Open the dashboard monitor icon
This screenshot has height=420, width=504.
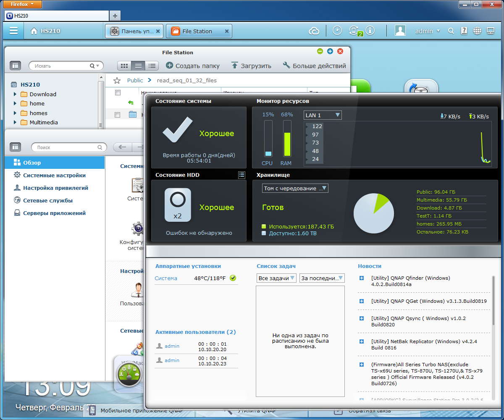[x=490, y=31]
